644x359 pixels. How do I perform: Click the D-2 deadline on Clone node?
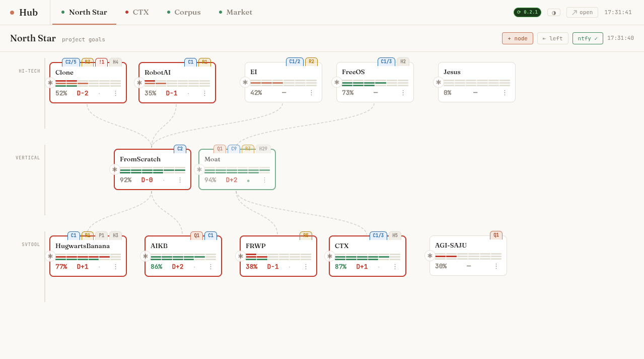(83, 93)
